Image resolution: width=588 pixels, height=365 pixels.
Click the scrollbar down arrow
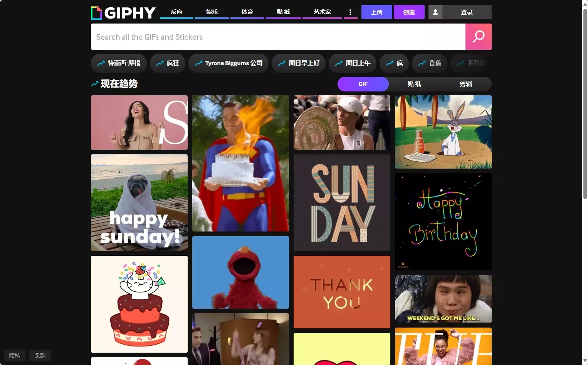[x=585, y=361]
